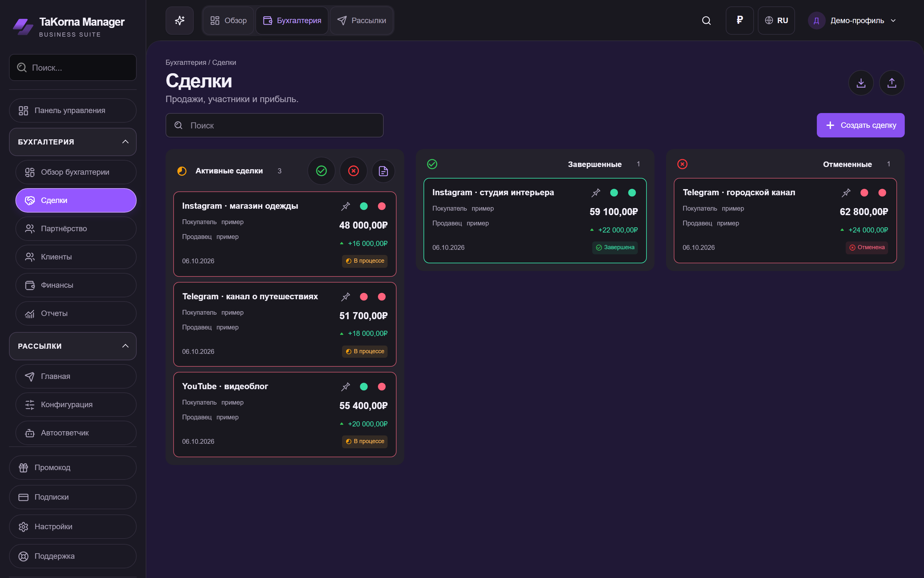Screen dimensions: 924x578
Task: Pin the YouTube · видеоблог deal
Action: [x=346, y=387]
